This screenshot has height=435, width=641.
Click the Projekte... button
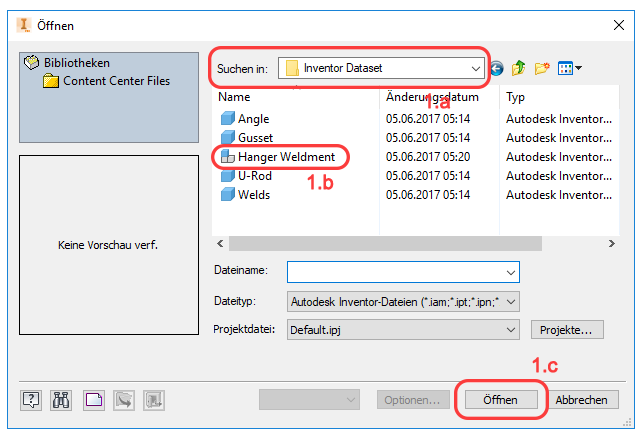(x=567, y=330)
